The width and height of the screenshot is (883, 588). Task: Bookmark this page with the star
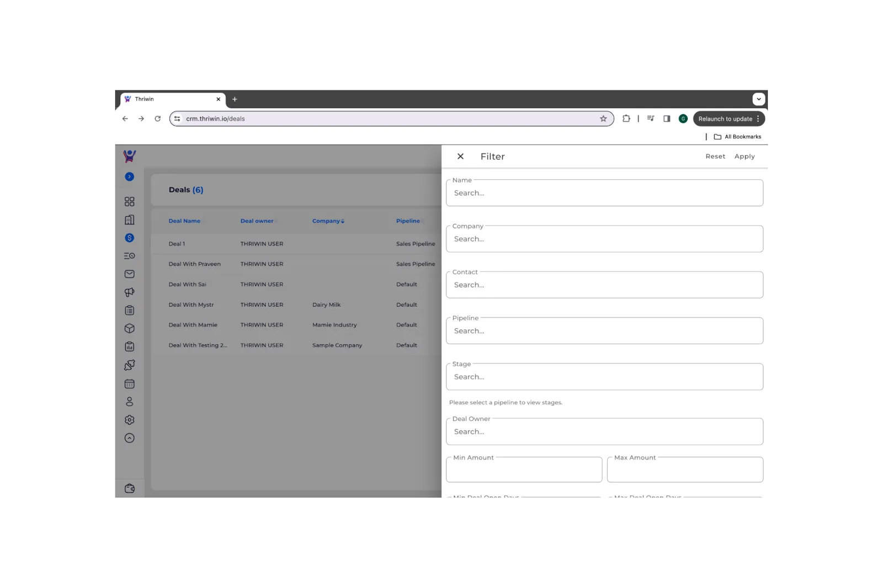(x=604, y=119)
